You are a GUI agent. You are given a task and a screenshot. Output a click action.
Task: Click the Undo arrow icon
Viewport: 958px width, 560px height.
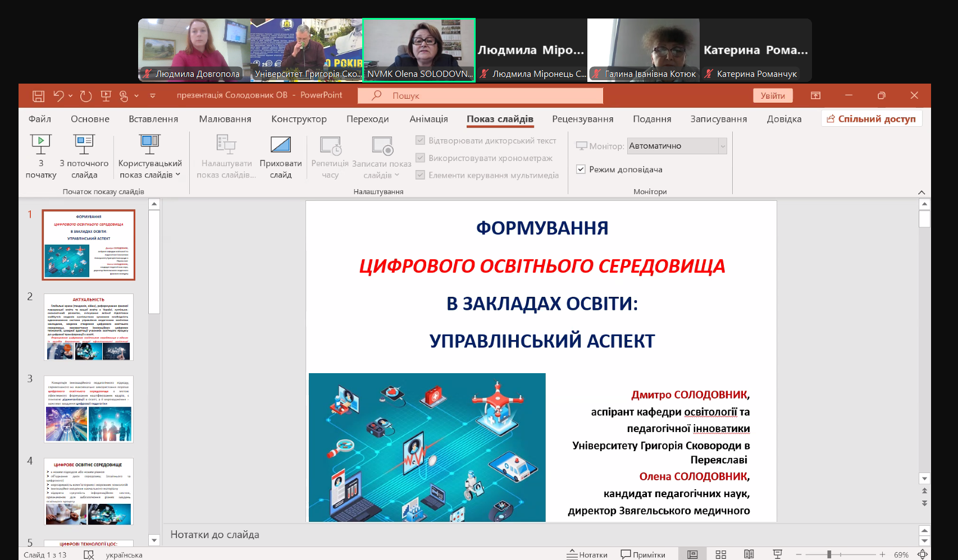coord(58,96)
